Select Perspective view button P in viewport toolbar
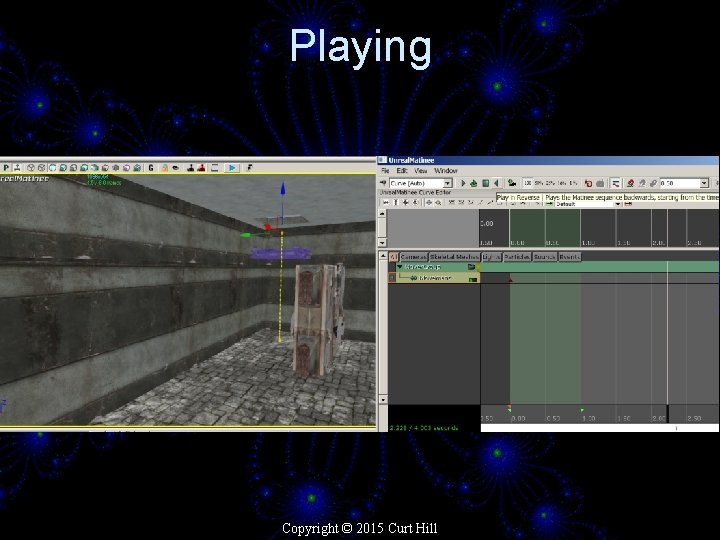 [6, 168]
